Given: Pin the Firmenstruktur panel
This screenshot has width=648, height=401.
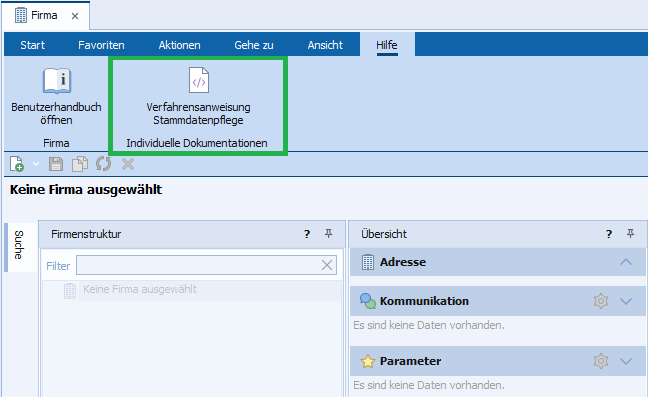Looking at the screenshot, I should click(328, 234).
